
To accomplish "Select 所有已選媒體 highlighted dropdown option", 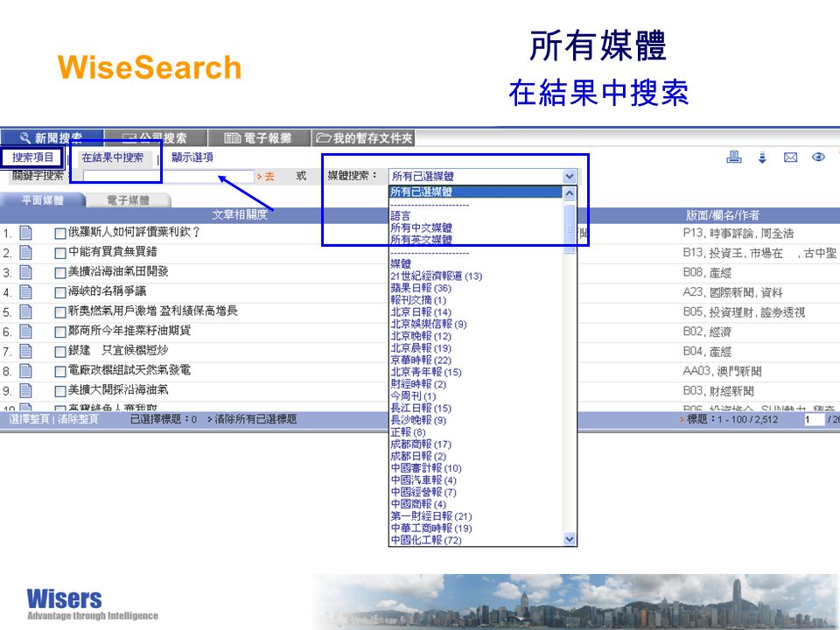I will [476, 192].
